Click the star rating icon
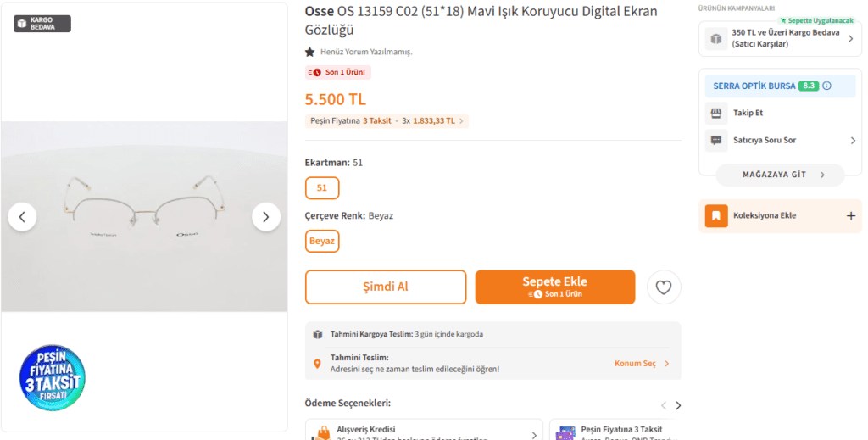Viewport: 868px width, 440px height. [x=310, y=52]
